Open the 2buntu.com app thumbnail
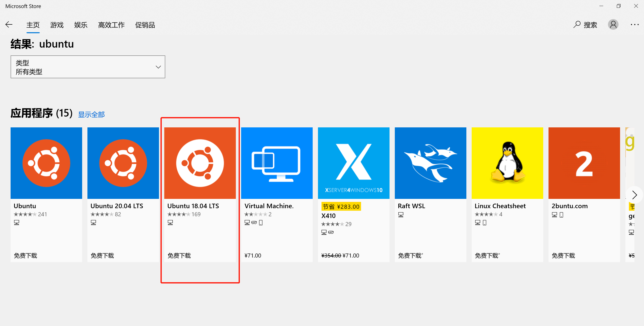 click(584, 163)
